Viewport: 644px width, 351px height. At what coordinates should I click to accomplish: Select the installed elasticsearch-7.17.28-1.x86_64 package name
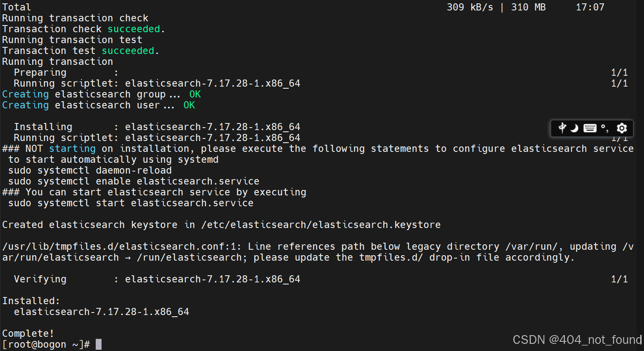tap(101, 311)
